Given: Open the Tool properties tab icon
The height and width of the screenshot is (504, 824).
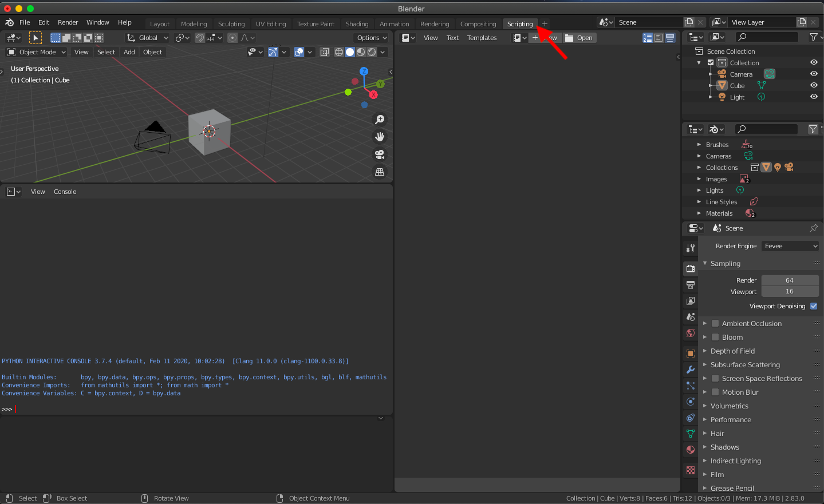Looking at the screenshot, I should point(691,248).
